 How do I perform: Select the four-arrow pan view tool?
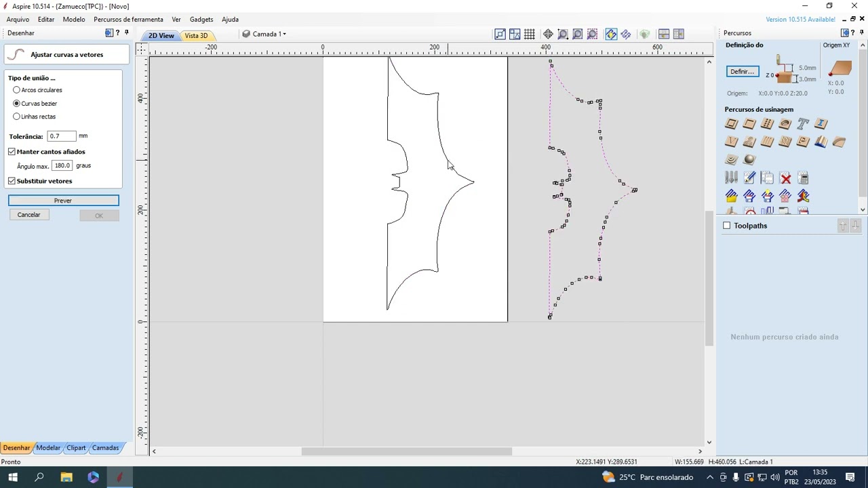548,34
